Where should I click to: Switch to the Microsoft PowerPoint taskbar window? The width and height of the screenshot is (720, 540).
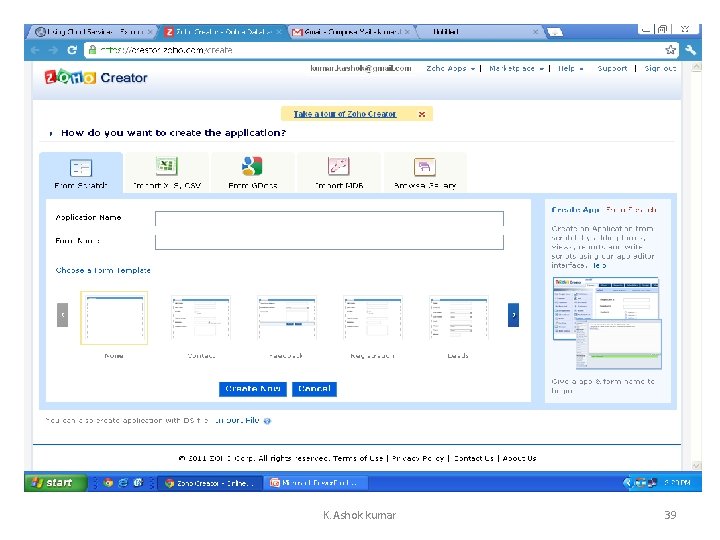point(317,483)
